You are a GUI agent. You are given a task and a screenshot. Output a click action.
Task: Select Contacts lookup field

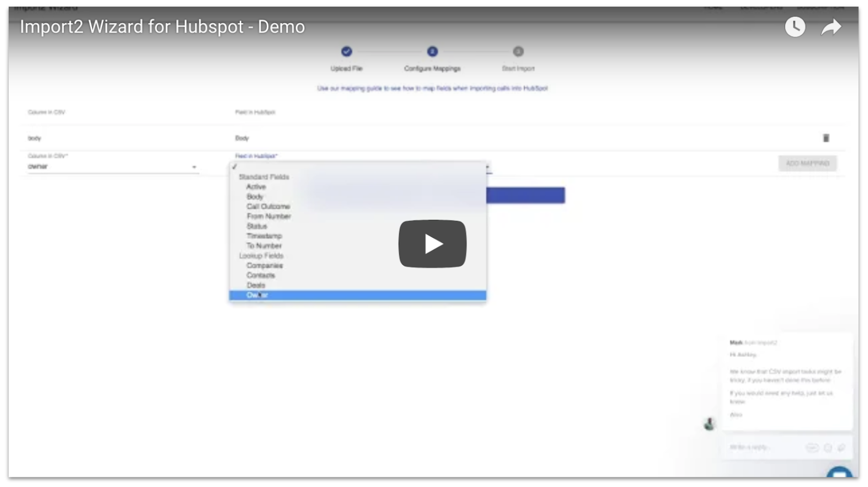(x=261, y=275)
